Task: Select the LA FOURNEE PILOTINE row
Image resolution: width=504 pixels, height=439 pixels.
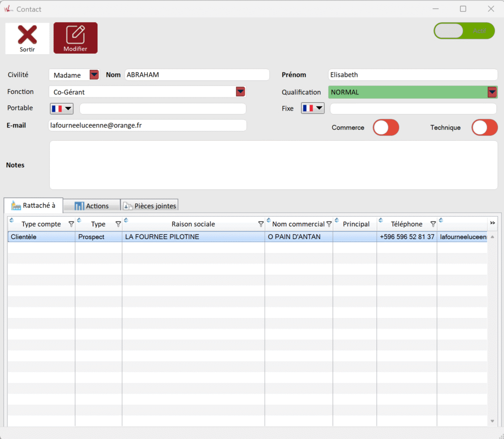Action: pos(193,237)
